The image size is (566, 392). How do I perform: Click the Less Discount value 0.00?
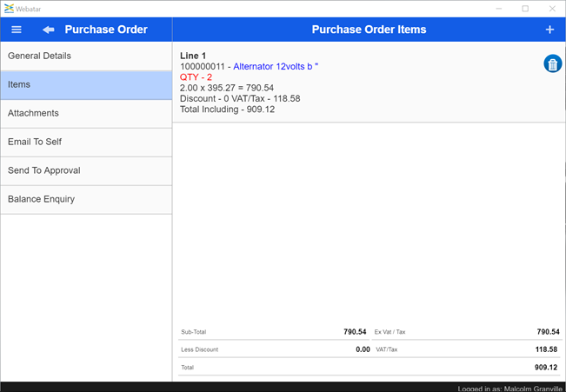pyautogui.click(x=363, y=349)
